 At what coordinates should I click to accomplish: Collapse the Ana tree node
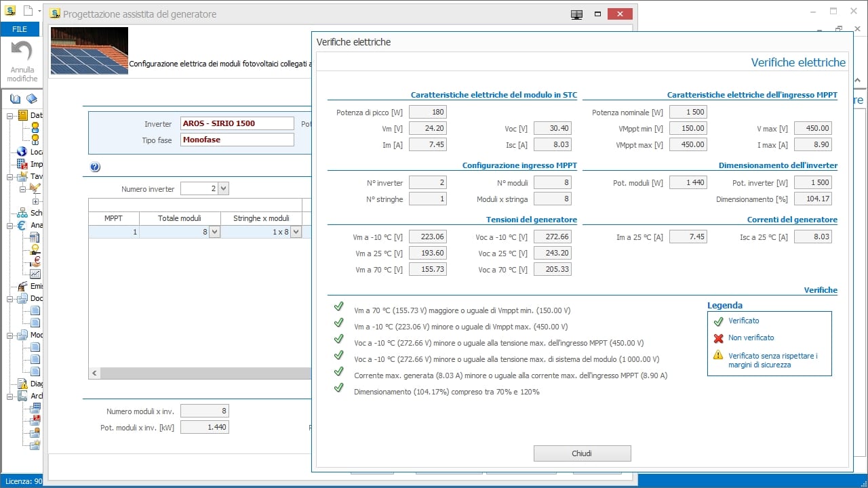pos(10,225)
